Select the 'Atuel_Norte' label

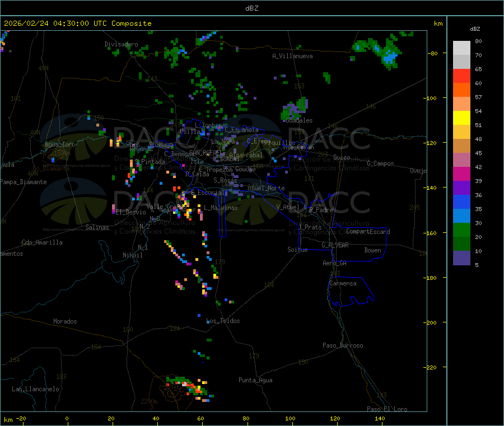266,188
